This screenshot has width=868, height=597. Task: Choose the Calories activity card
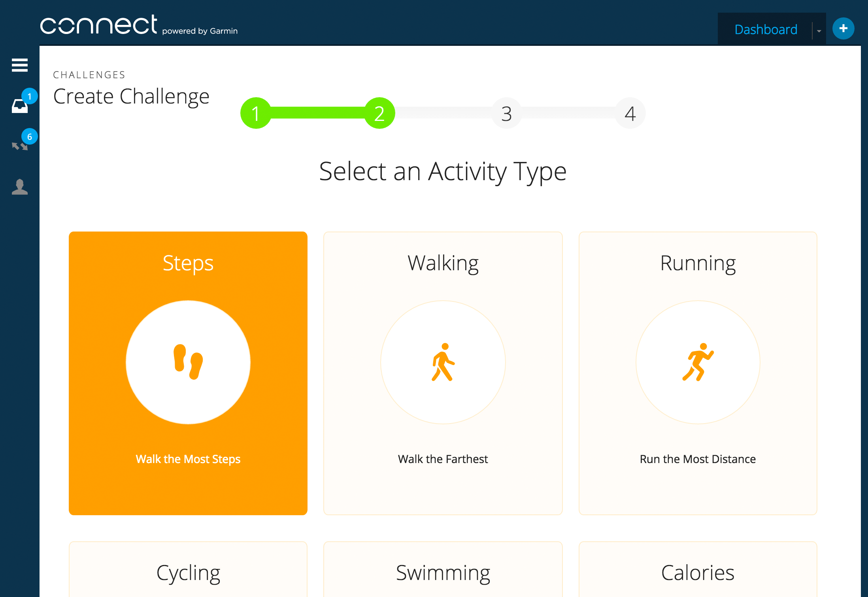698,569
